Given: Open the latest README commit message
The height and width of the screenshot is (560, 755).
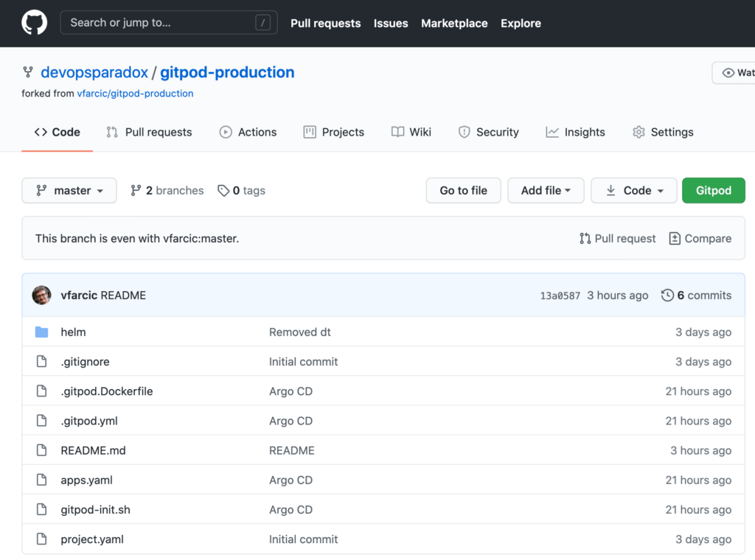Looking at the screenshot, I should click(x=123, y=295).
